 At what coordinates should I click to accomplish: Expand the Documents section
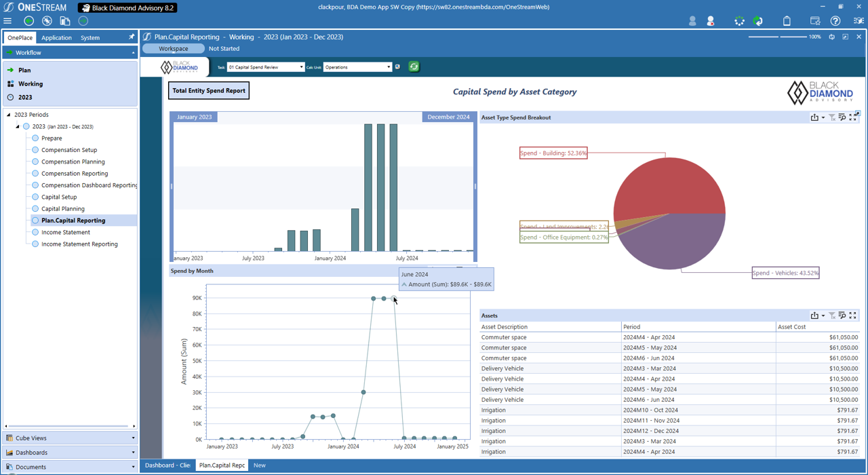(70, 467)
